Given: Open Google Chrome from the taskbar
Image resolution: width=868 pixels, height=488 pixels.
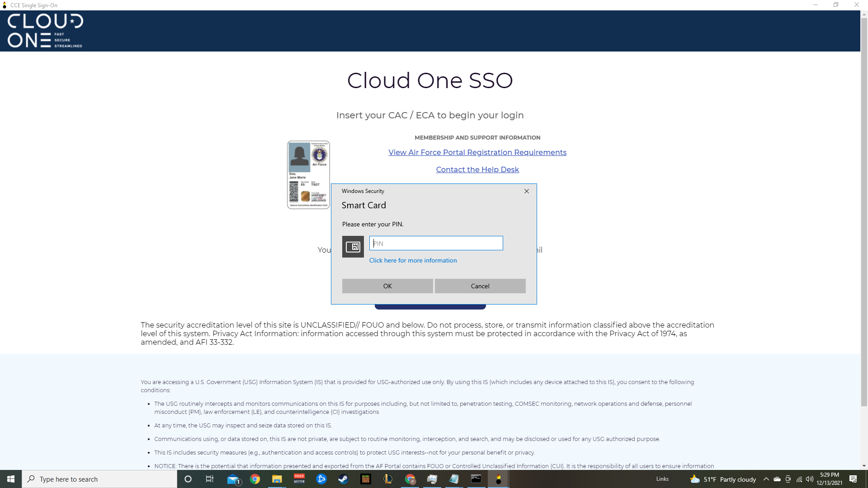Looking at the screenshot, I should click(255, 479).
